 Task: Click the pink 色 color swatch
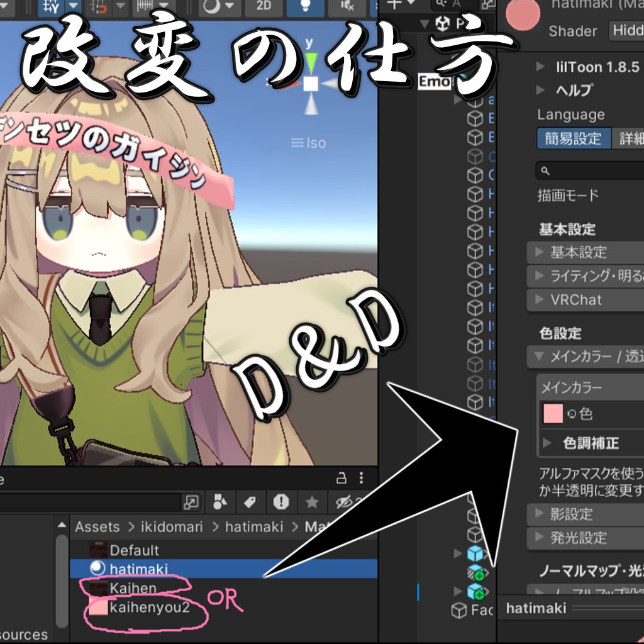click(552, 414)
